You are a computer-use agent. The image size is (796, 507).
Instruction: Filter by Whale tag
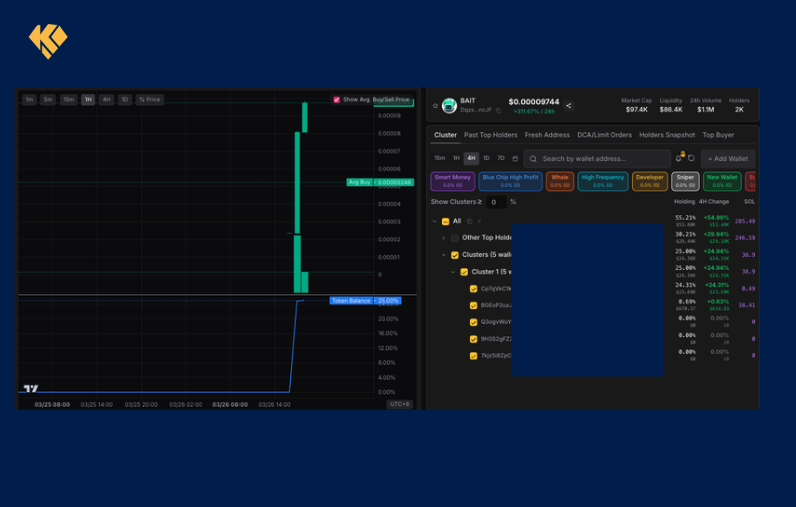pyautogui.click(x=560, y=181)
